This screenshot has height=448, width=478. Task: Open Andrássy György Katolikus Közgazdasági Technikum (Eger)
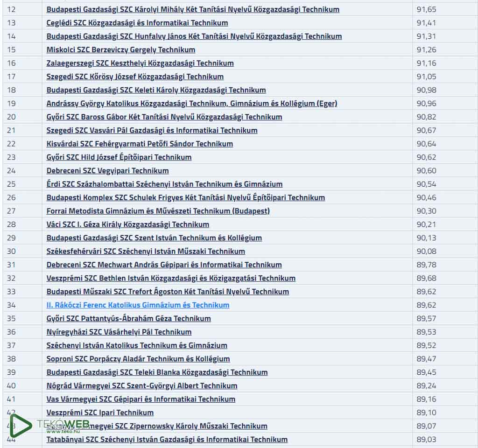tap(192, 103)
